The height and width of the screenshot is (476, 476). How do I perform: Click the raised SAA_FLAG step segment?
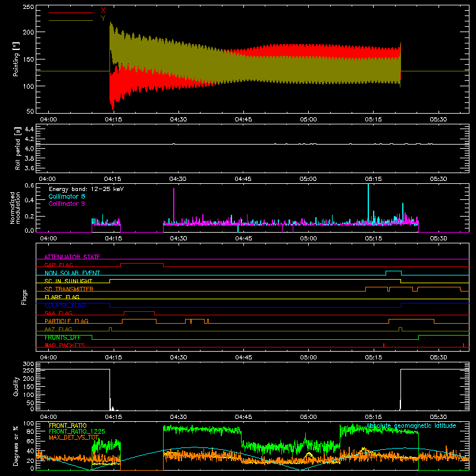[x=139, y=311]
